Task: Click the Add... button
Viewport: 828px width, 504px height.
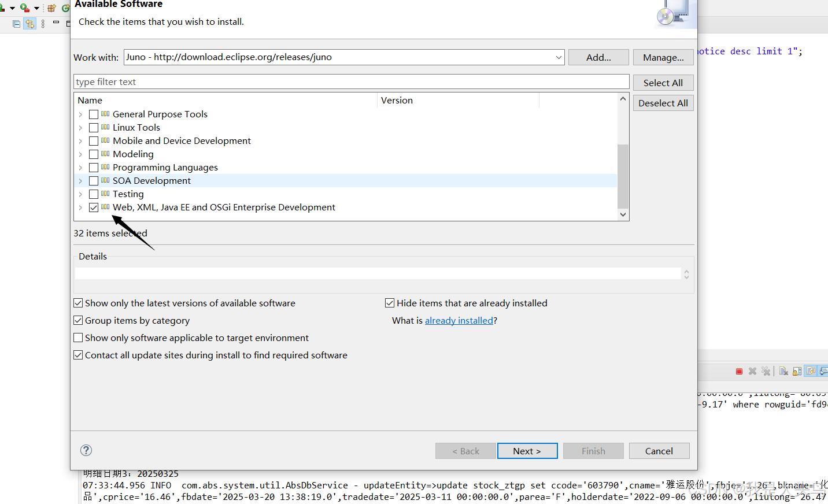Action: click(x=598, y=57)
